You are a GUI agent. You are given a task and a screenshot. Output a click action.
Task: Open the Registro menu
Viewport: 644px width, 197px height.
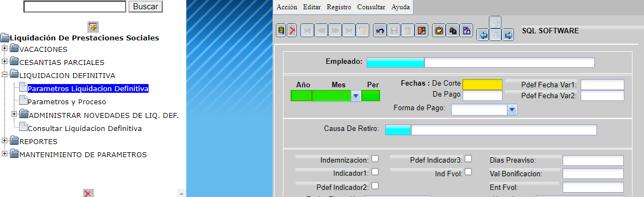point(339,7)
